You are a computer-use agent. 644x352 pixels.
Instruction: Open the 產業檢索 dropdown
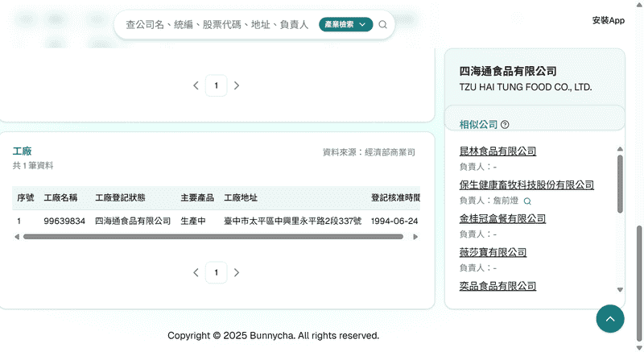pyautogui.click(x=345, y=25)
